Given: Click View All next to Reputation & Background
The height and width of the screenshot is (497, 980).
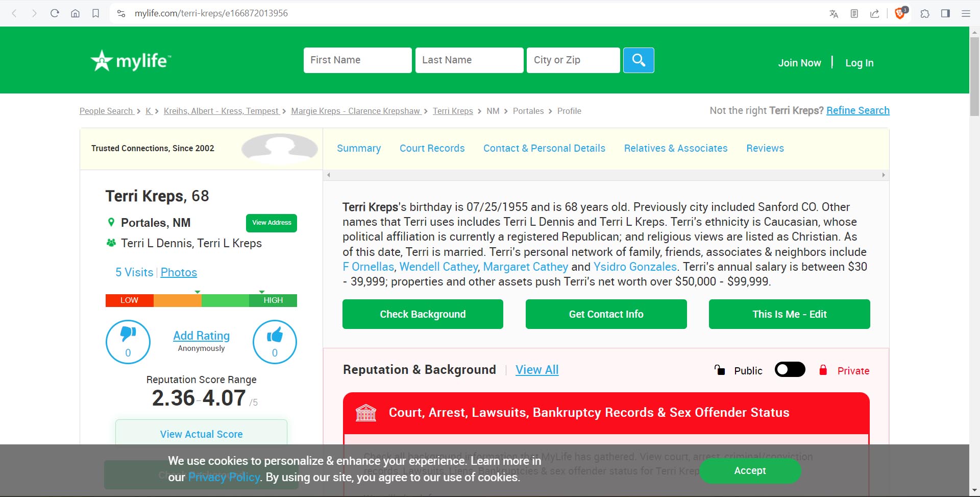Looking at the screenshot, I should (x=537, y=369).
